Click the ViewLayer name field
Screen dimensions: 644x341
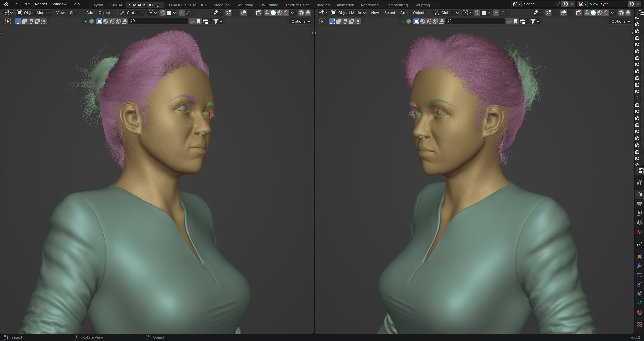coord(607,4)
